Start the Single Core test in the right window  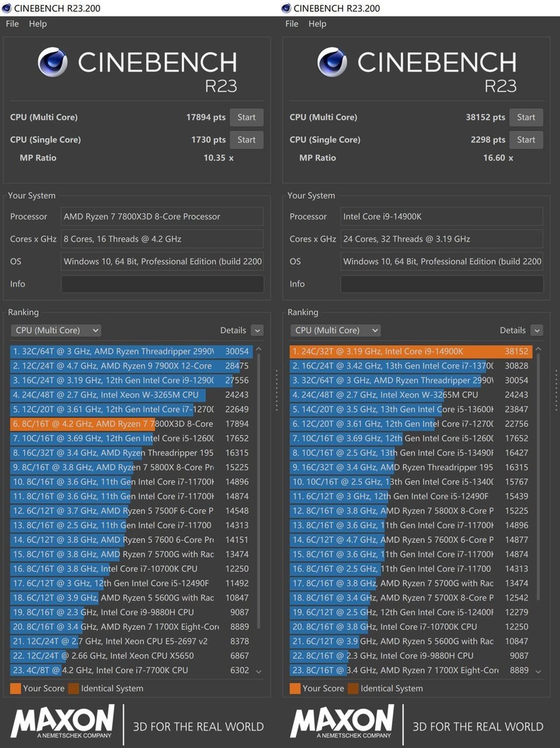526,139
